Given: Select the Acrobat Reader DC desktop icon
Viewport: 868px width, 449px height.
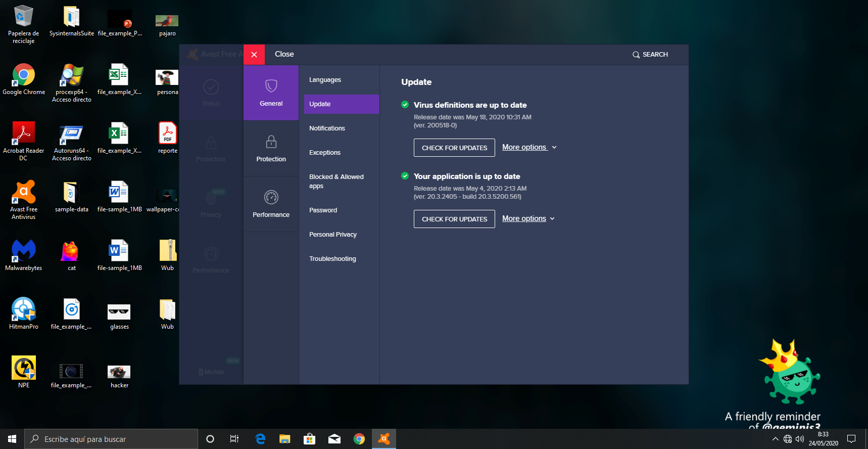Looking at the screenshot, I should tap(24, 142).
